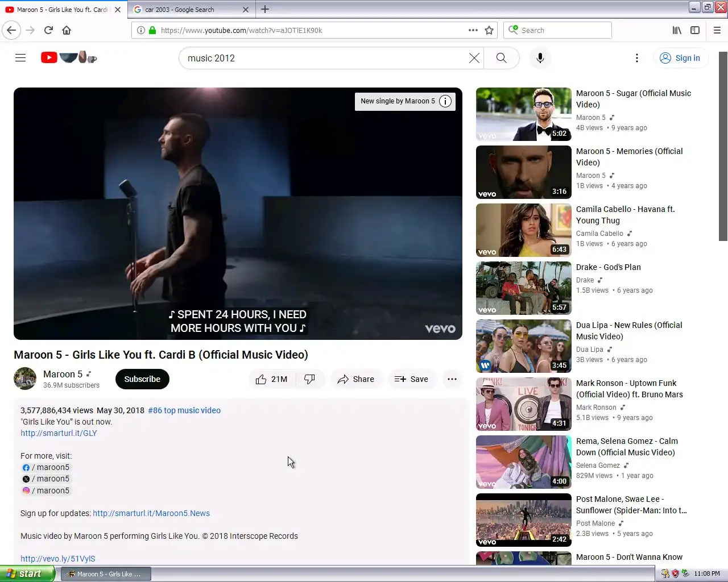Open Camila Cabello Havana thumbnail
728x582 pixels.
pyautogui.click(x=524, y=230)
